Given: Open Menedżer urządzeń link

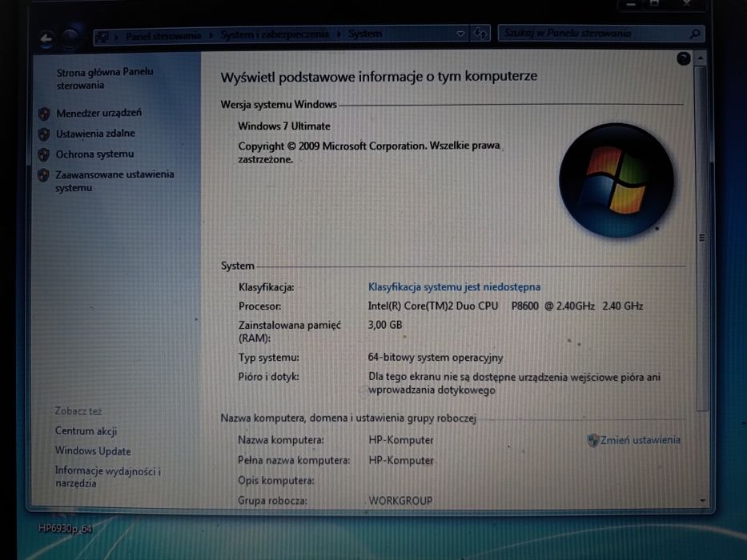Looking at the screenshot, I should coord(99,113).
